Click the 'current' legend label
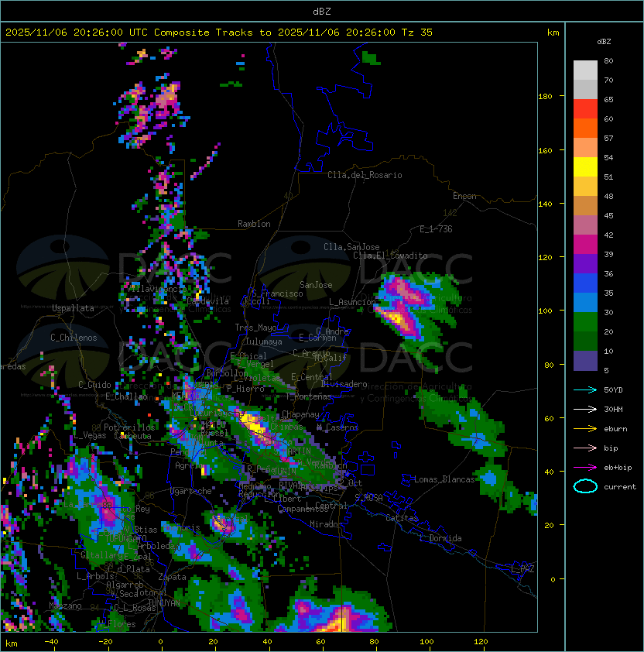 (x=620, y=486)
